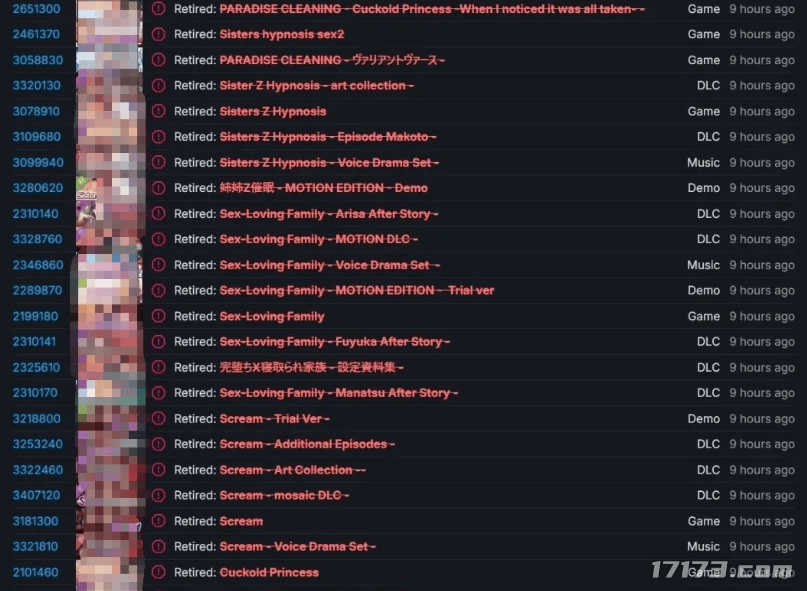Screen dimensions: 807x591
Task: Open the Scream - Art Collection title link
Action: [292, 470]
